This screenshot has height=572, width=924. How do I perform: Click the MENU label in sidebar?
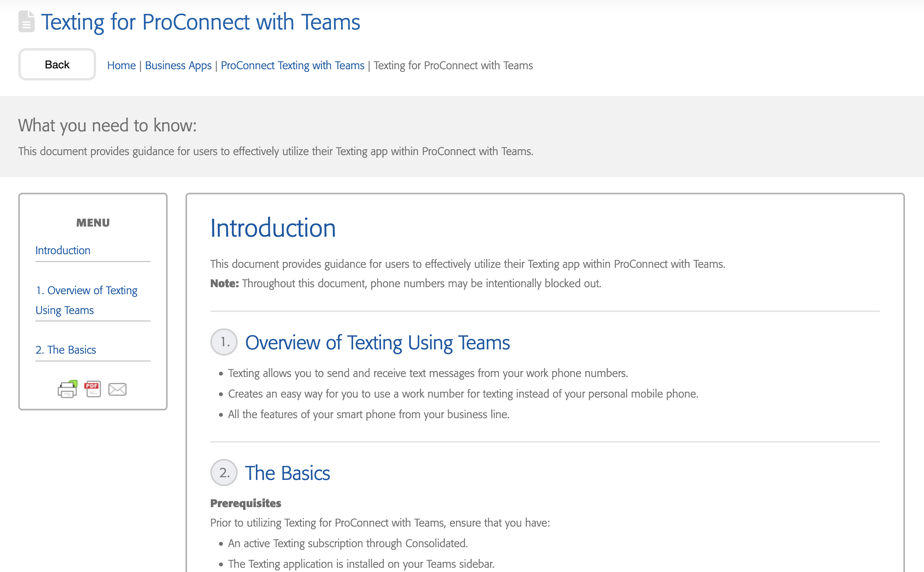(x=93, y=223)
